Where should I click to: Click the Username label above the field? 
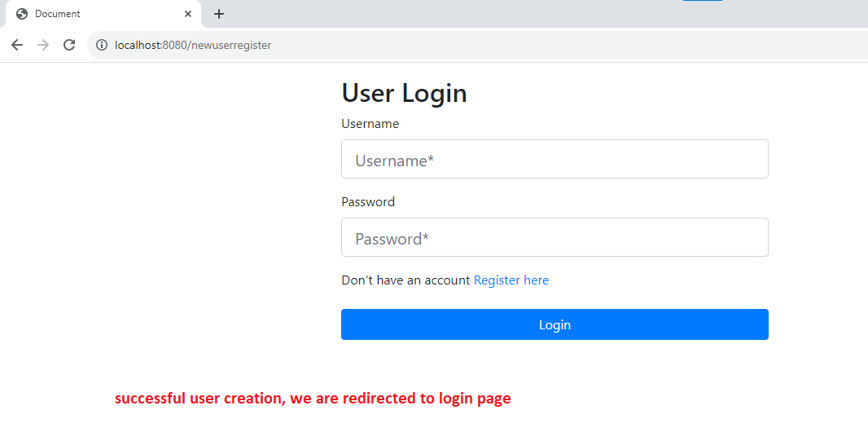370,124
